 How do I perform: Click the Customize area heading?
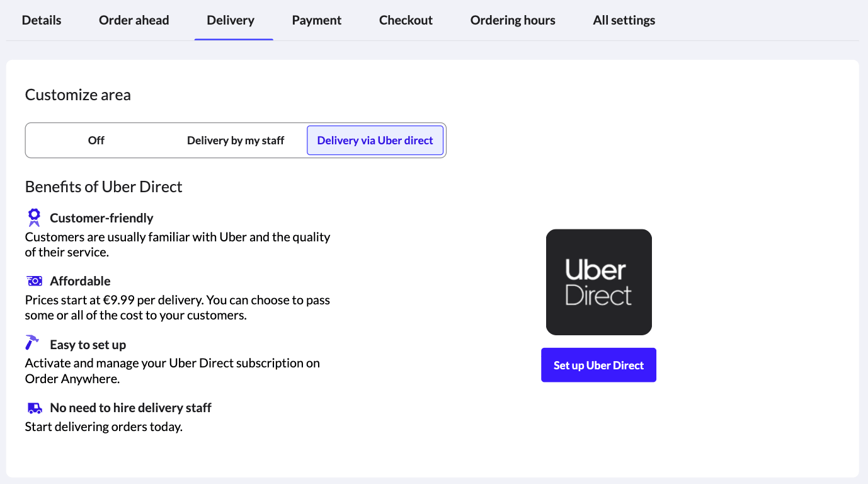tap(77, 95)
